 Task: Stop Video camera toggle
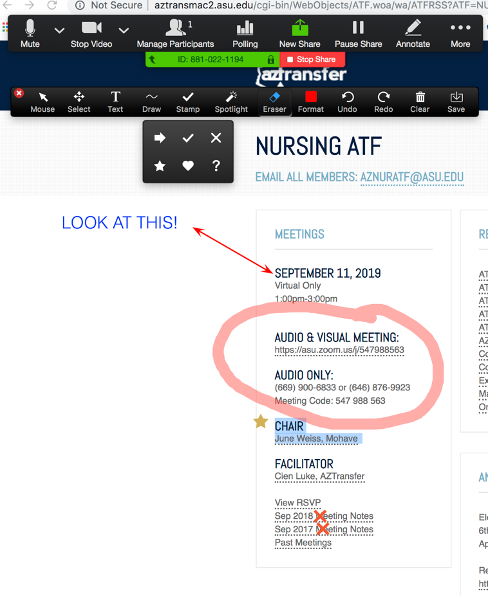91,34
